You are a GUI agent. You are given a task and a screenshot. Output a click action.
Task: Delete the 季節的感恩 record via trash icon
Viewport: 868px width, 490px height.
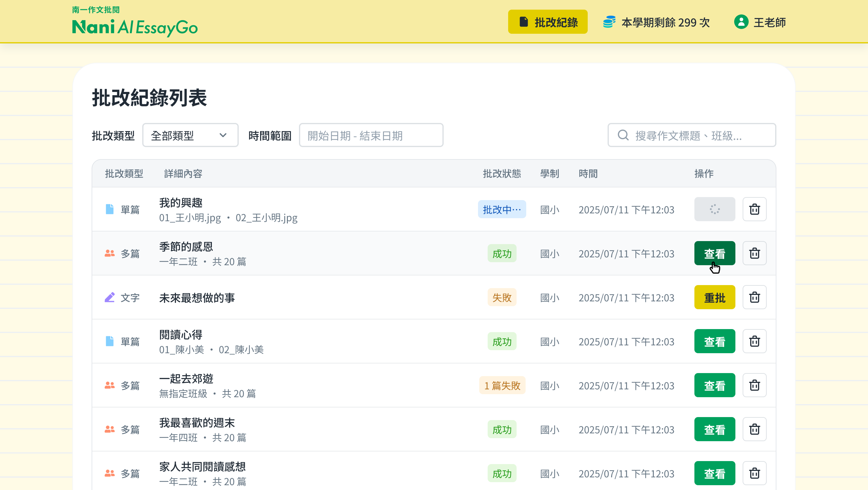754,253
